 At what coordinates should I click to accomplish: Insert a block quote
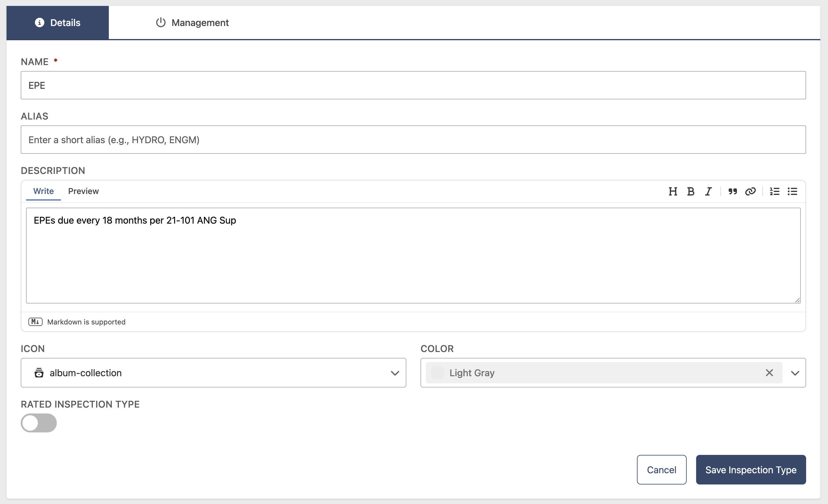coord(732,192)
